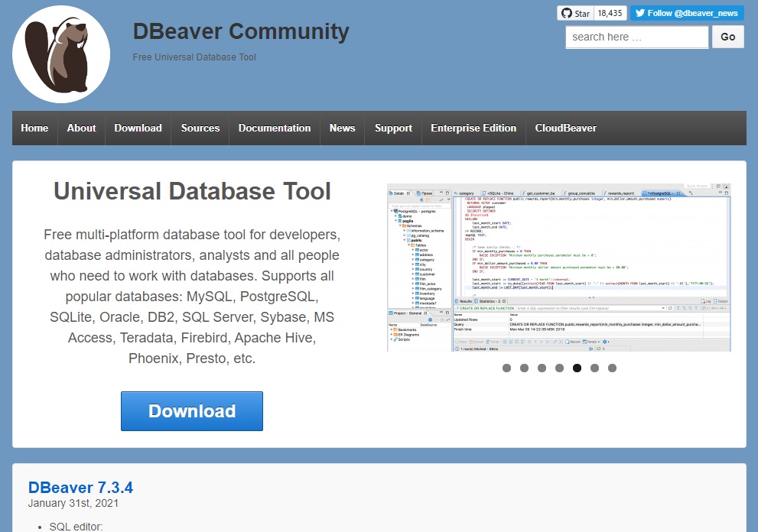Click the 'SQL editor:' bullet text
This screenshot has width=758, height=532.
point(76,527)
